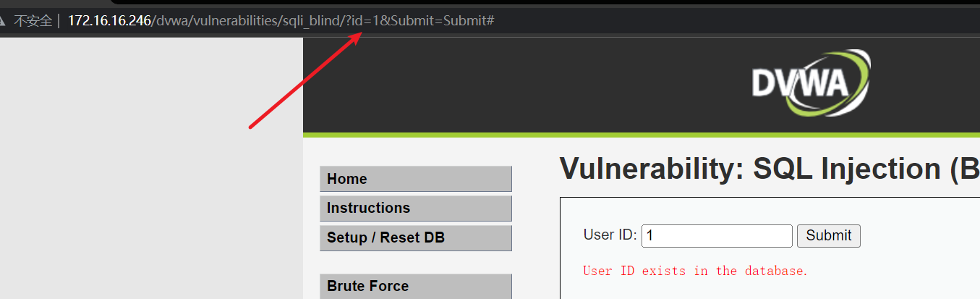Click the '不安全' security label
Viewport: 980px width, 299px height.
click(33, 20)
